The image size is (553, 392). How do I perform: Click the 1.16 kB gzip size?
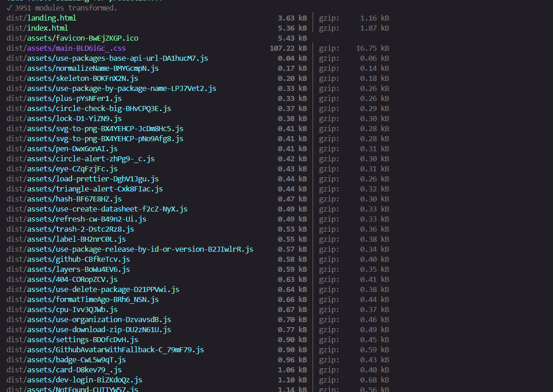click(x=375, y=18)
